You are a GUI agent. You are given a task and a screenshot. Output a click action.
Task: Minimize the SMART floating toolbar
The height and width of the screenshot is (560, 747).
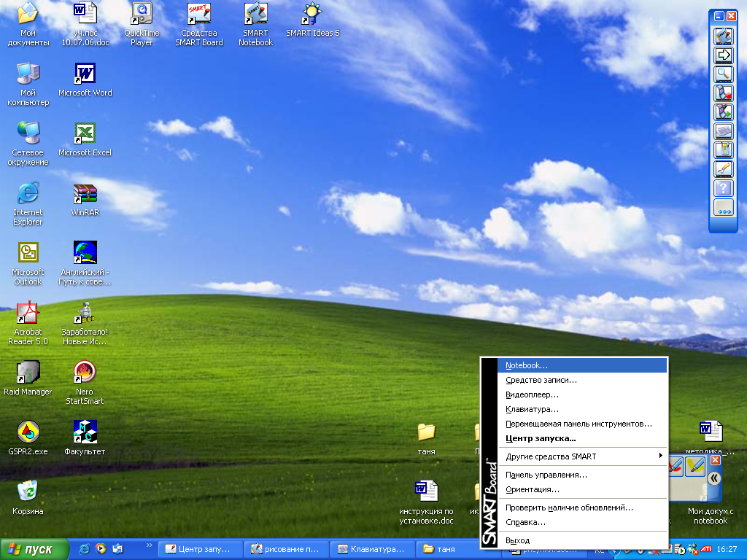point(719,16)
